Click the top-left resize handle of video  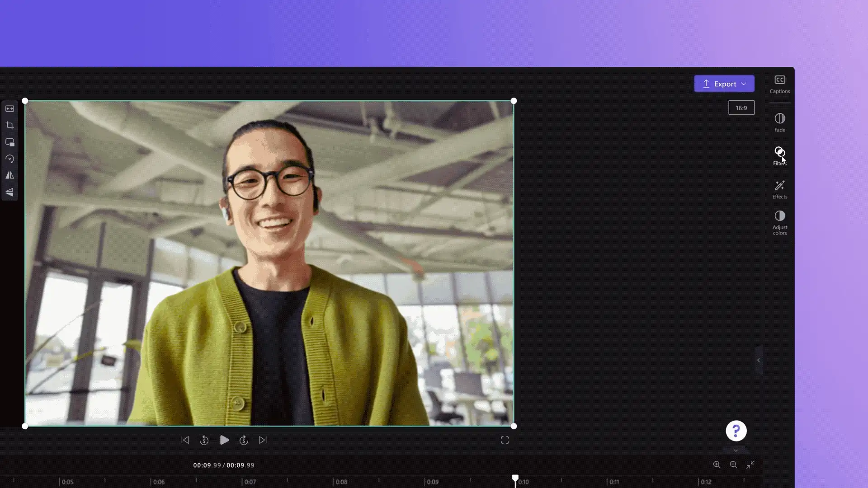25,101
